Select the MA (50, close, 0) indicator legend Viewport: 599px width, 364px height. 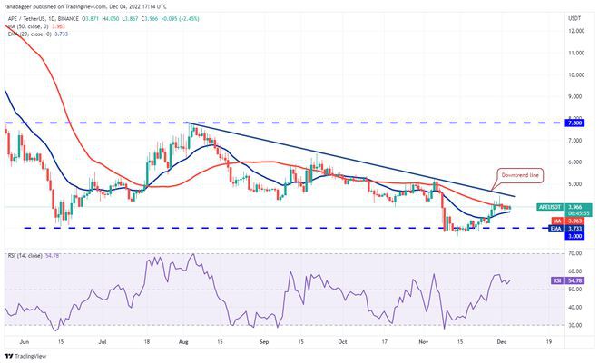coord(28,26)
